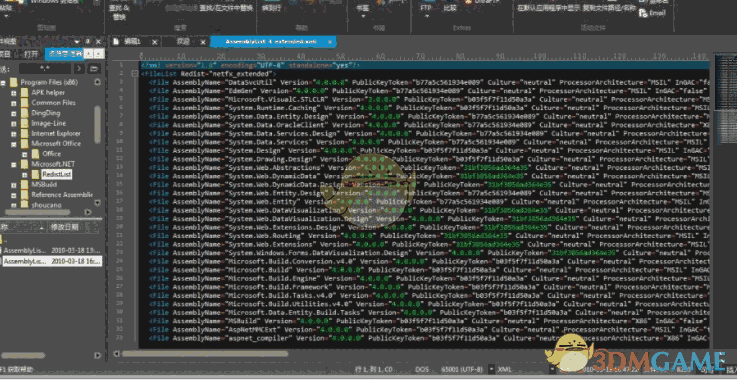Expand the Common Files node

14,103
